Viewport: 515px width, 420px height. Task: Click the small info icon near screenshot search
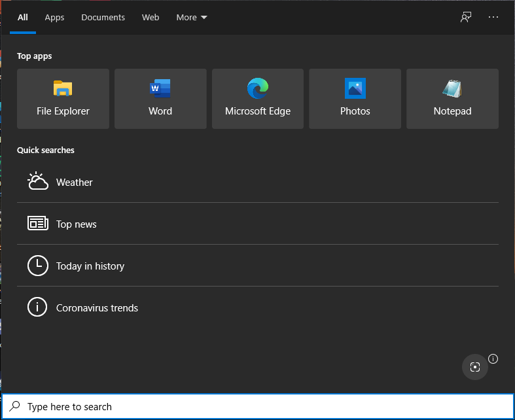click(493, 359)
